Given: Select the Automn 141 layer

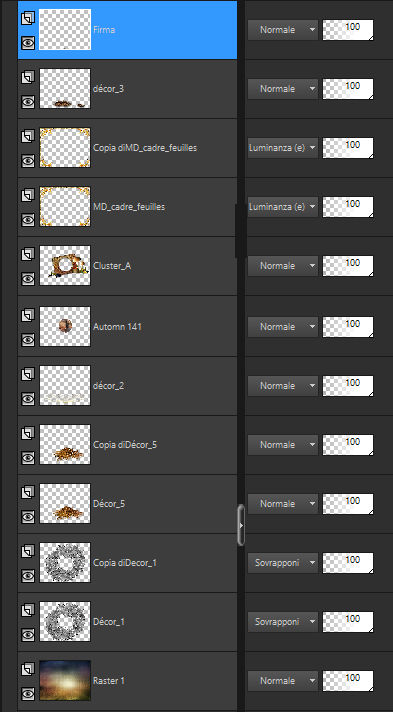Looking at the screenshot, I should pyautogui.click(x=127, y=327).
